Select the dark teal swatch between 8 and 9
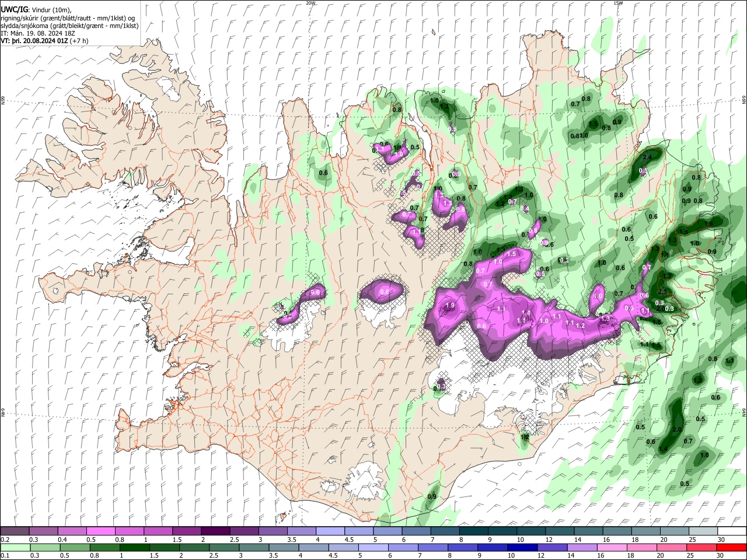 point(474,531)
